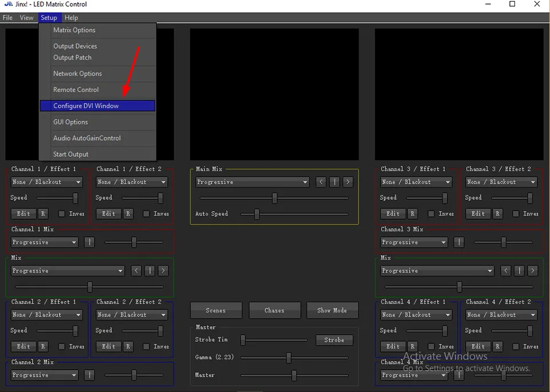Click R button in Channel 4 Effect 2
This screenshot has height=392, width=550.
tap(497, 346)
